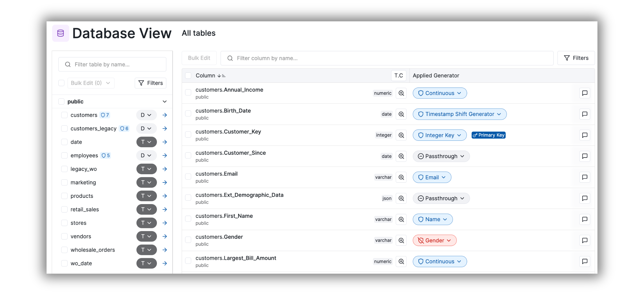Image resolution: width=644 pixels, height=295 pixels.
Task: Open the products table T dropdown
Action: point(146,196)
